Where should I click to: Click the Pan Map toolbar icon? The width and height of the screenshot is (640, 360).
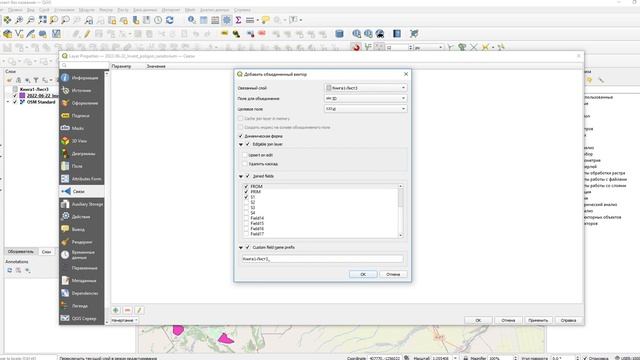coord(7,20)
